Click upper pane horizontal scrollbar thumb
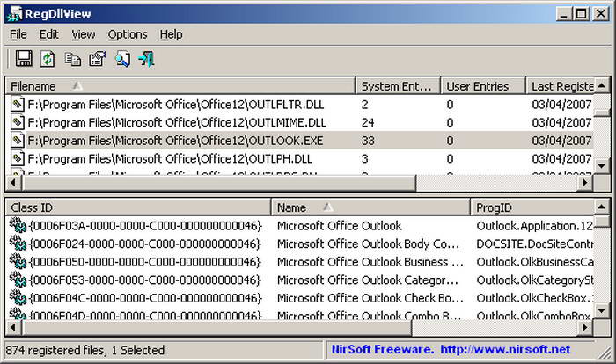Viewport: 616px width, 364px height. coord(218,183)
